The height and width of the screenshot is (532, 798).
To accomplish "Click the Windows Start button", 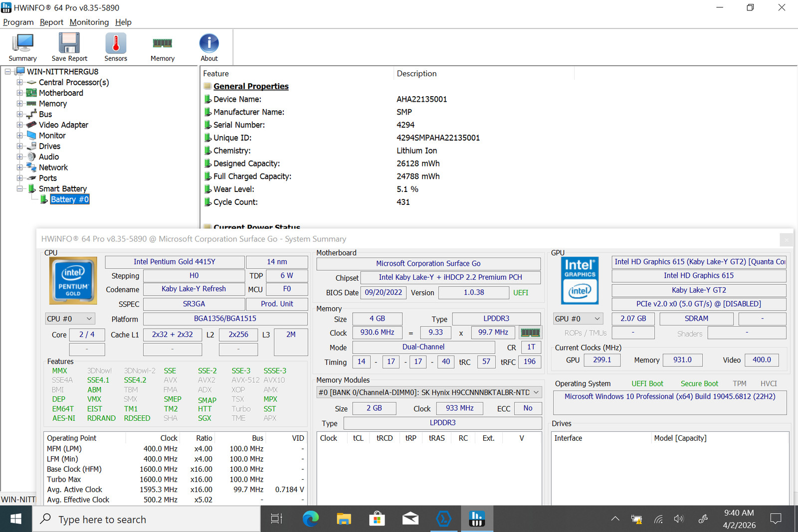I will (16, 519).
